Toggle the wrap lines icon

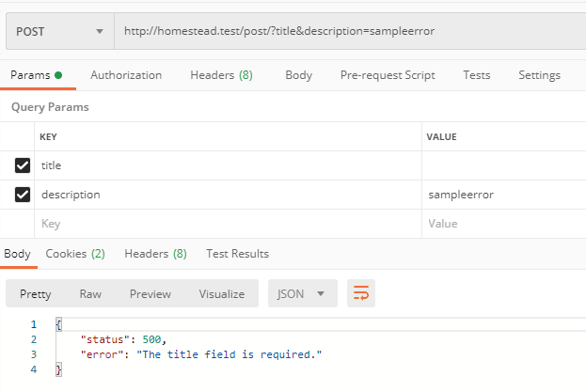361,293
